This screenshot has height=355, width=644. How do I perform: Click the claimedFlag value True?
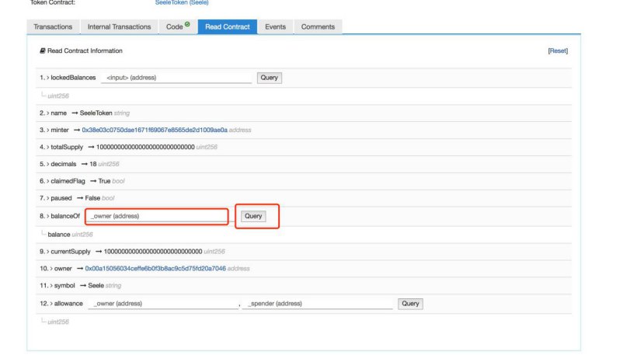104,181
